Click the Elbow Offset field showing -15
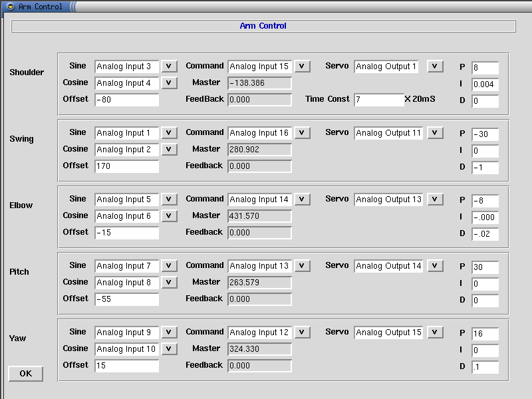 pyautogui.click(x=127, y=233)
